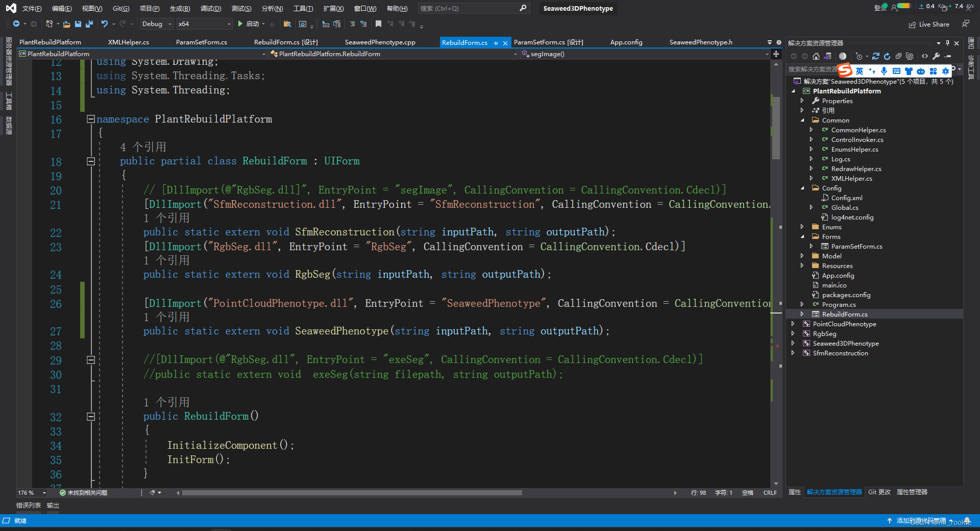
Task: Toggle Sogou punctuation mode
Action: [872, 71]
